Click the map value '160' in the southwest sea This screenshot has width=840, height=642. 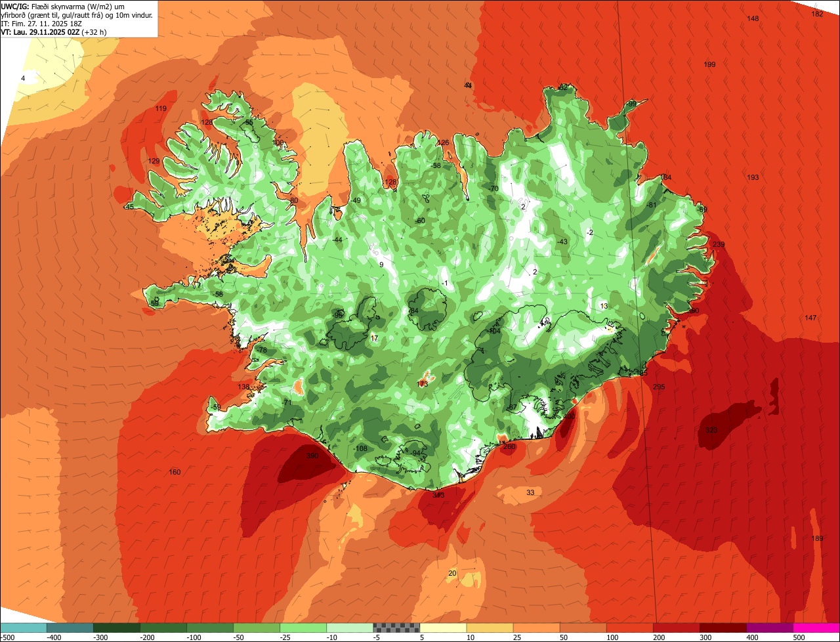point(175,473)
